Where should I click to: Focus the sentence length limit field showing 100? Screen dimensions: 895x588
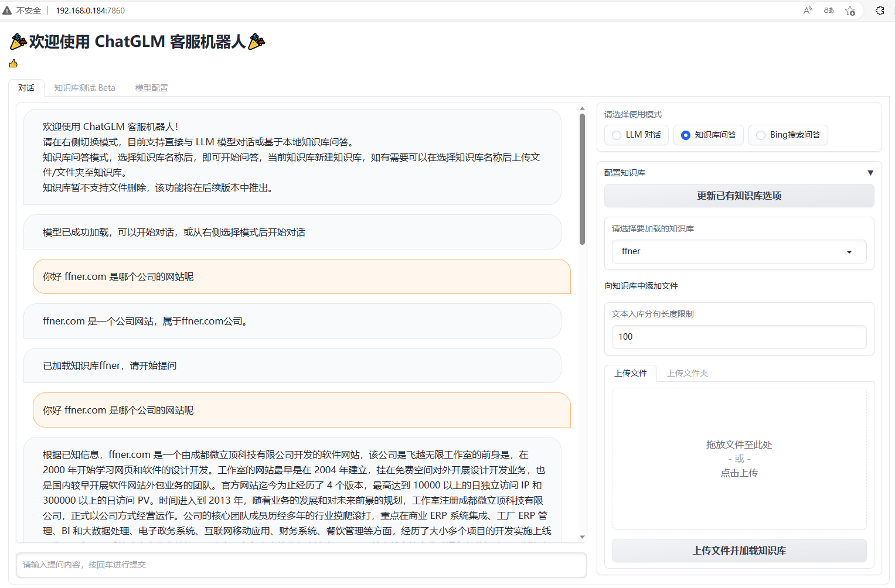[x=739, y=337]
